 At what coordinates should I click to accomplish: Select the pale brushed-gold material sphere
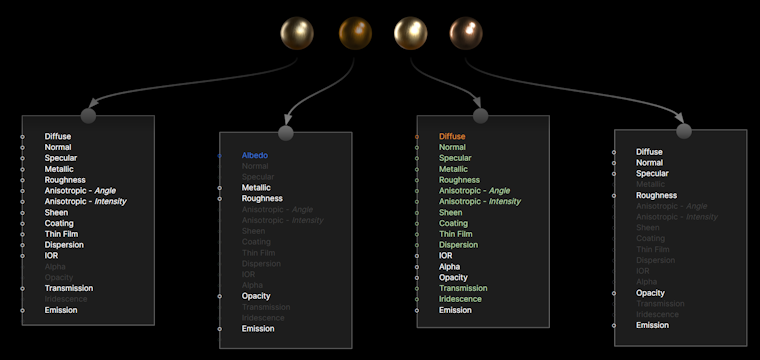(297, 33)
